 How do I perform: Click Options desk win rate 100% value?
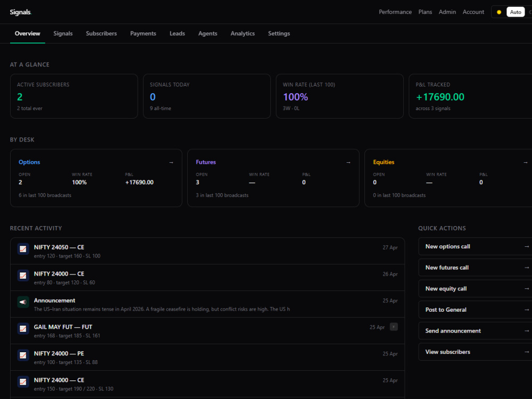coord(79,182)
